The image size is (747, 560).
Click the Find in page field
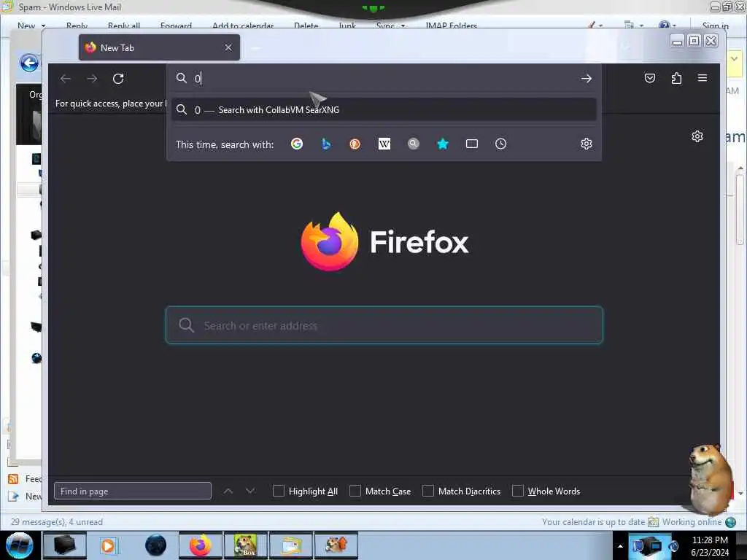pos(133,491)
